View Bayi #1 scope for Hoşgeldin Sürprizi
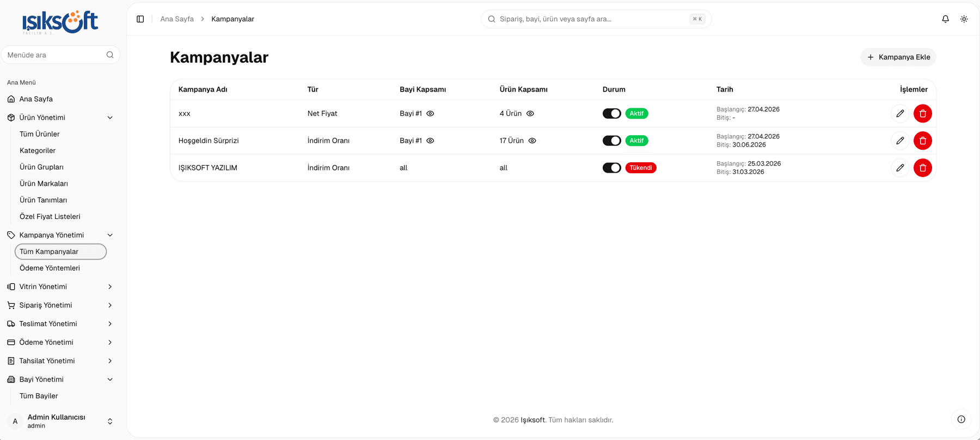The width and height of the screenshot is (980, 440). pos(430,140)
